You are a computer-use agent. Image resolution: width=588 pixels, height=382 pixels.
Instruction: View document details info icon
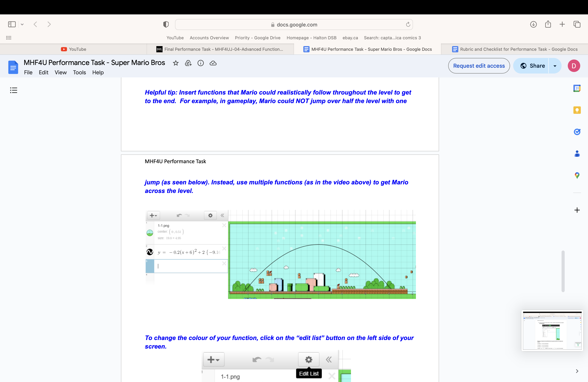click(x=201, y=63)
